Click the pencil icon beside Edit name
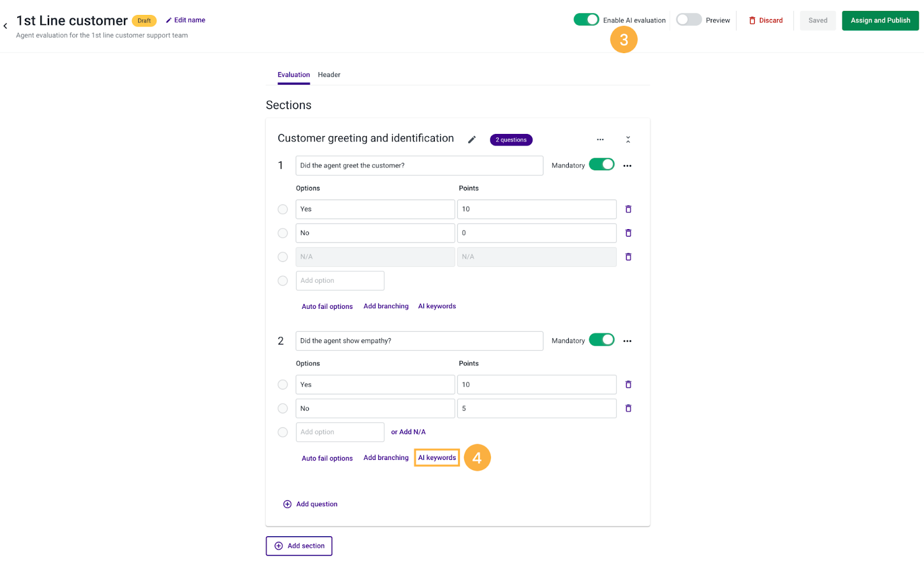 coord(169,20)
